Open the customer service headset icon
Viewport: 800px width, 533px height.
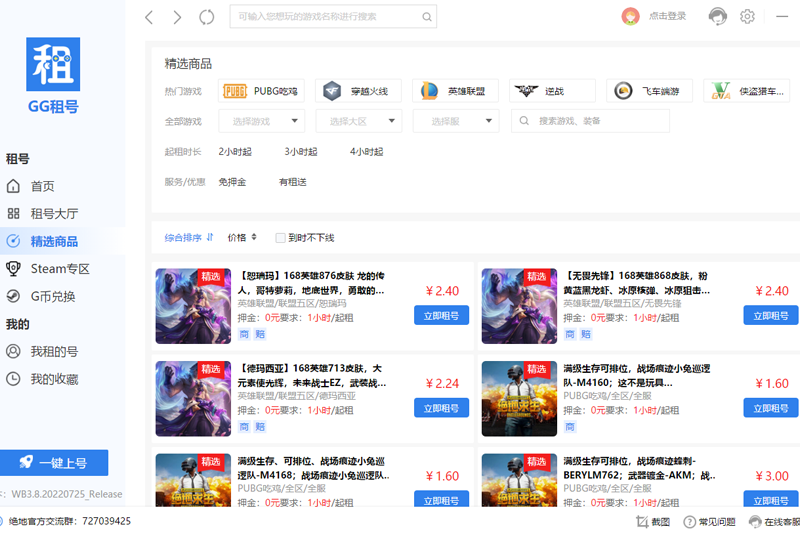717,16
